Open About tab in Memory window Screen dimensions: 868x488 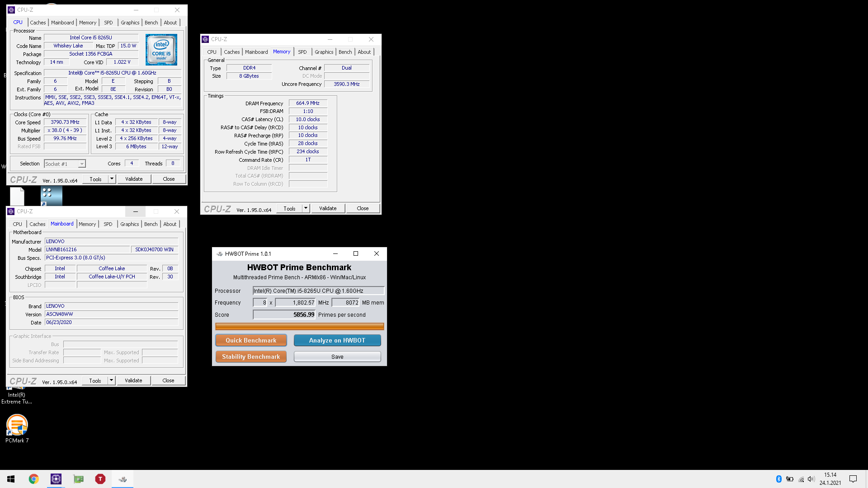(364, 52)
